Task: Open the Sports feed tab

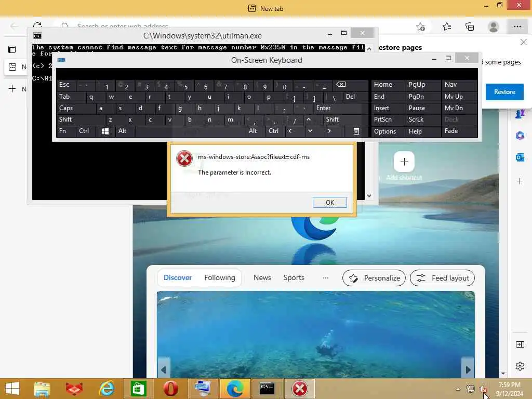Action: click(294, 277)
